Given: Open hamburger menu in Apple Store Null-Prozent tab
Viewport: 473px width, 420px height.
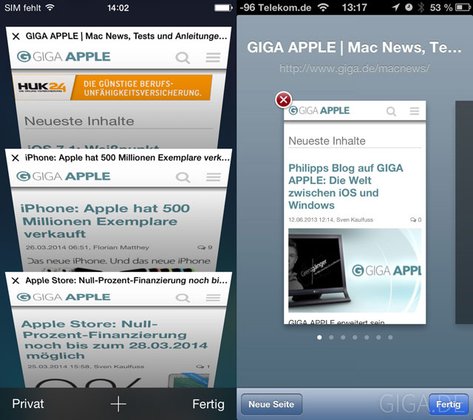Looking at the screenshot, I should pos(213,297).
